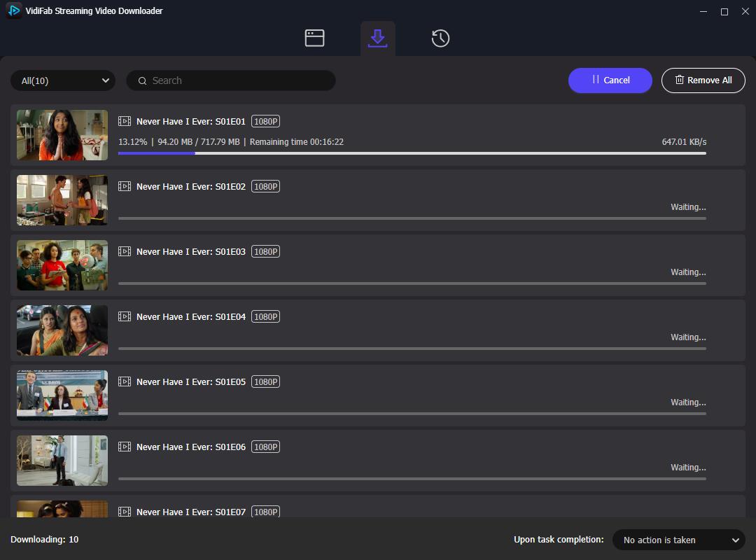Select the S01E01 episode thumbnail
The image size is (756, 560).
coord(62,135)
